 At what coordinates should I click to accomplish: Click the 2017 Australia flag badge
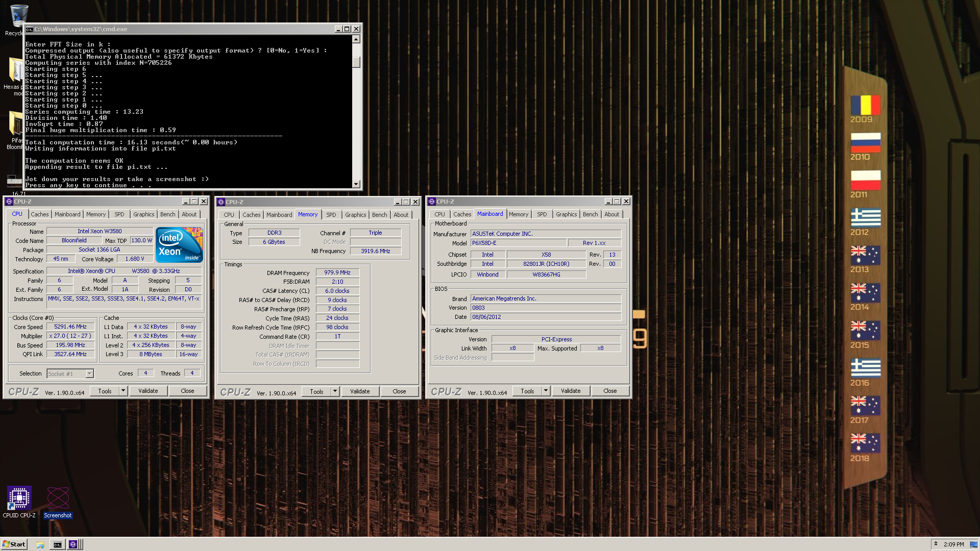(865, 406)
